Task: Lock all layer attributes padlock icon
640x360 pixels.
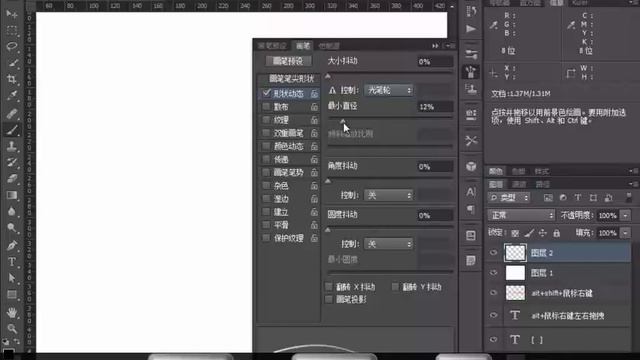Action: (x=556, y=233)
